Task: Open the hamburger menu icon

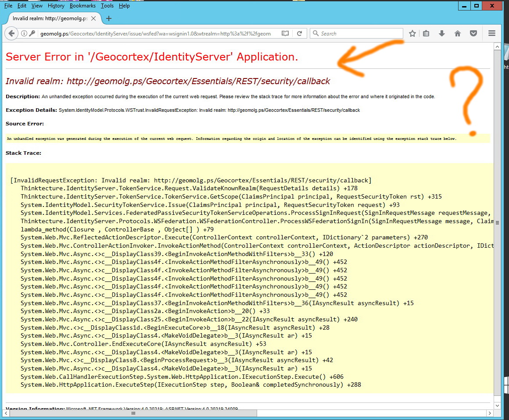Action: (492, 33)
